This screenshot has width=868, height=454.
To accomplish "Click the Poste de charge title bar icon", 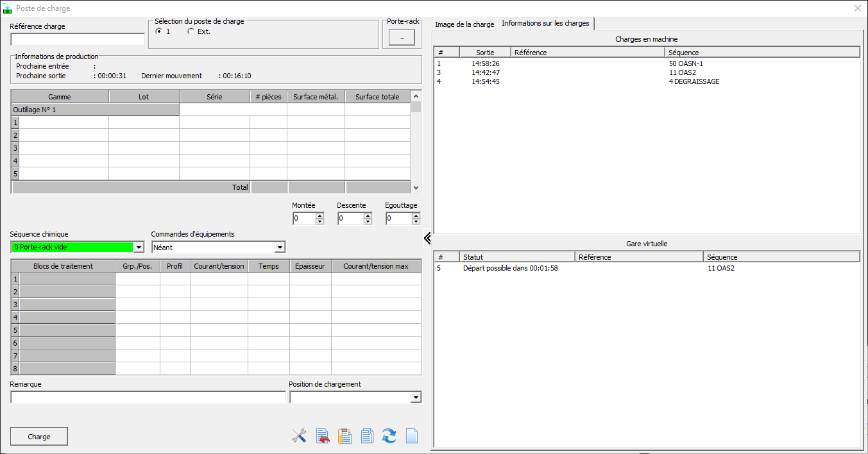I will [x=8, y=8].
